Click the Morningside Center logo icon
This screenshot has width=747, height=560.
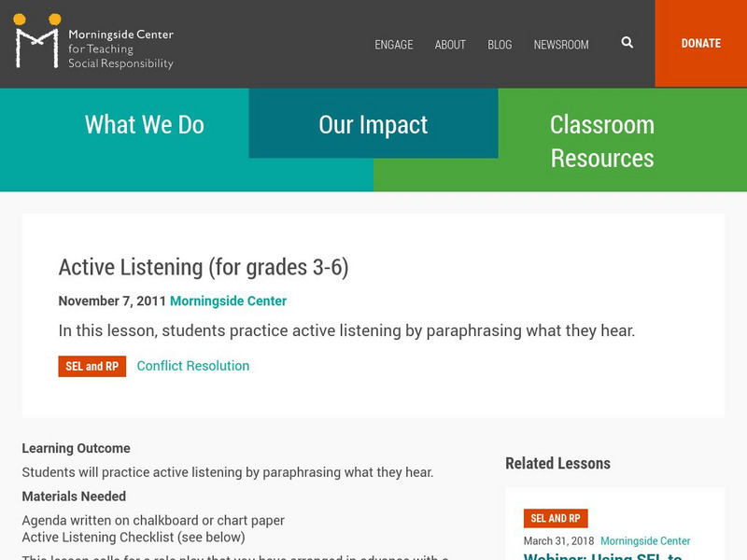[x=37, y=42]
